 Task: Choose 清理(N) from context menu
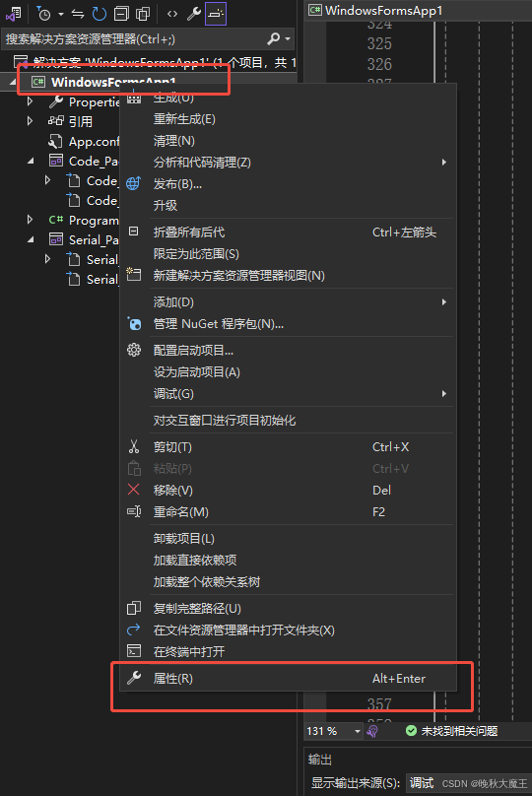tap(288, 141)
